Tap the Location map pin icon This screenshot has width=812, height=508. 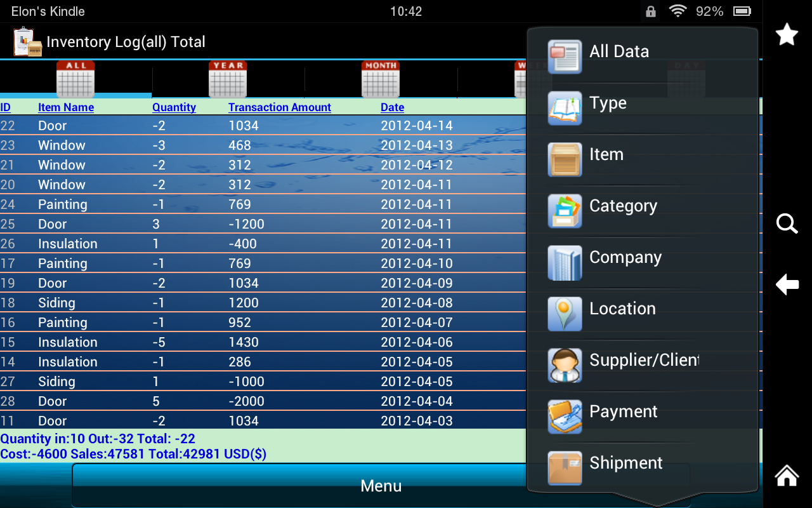pyautogui.click(x=565, y=314)
